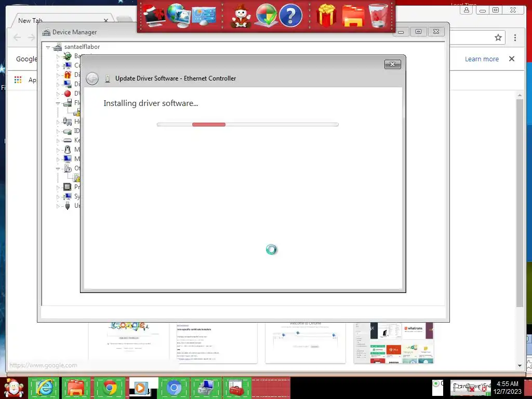This screenshot has width=532, height=399.
Task: Open the globe network dock icon
Action: click(178, 15)
